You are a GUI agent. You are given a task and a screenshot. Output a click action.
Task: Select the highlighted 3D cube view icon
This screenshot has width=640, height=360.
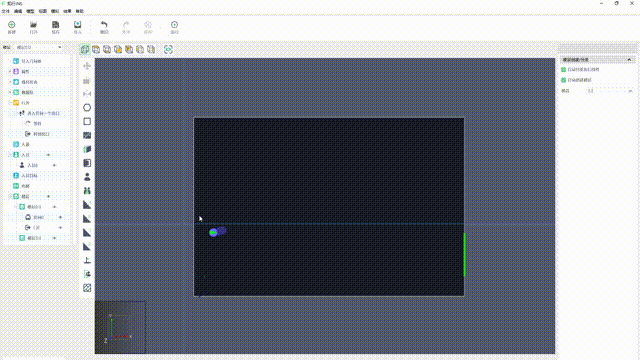tap(85, 49)
